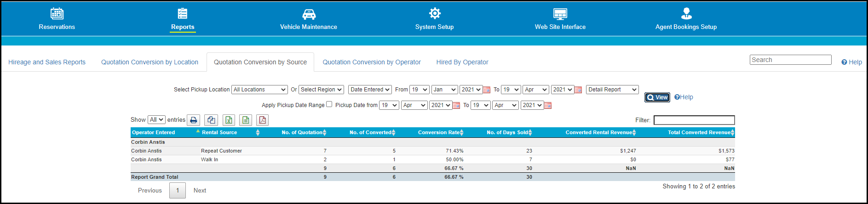Click the $1,573 total revenue value

[x=726, y=151]
